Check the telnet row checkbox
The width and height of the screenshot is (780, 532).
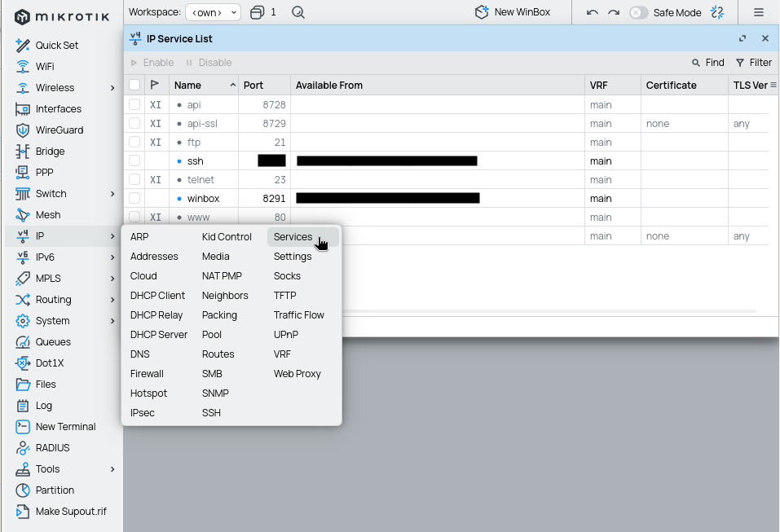click(134, 179)
